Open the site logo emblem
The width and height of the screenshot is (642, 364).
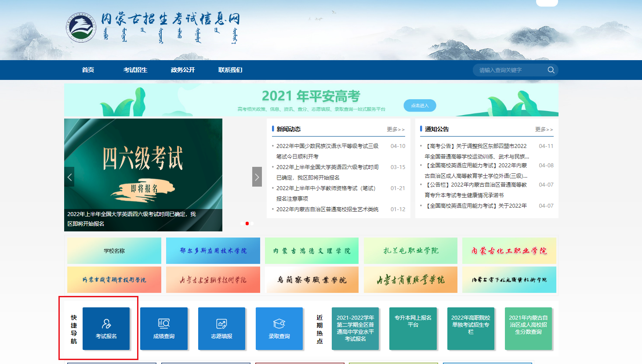[81, 27]
